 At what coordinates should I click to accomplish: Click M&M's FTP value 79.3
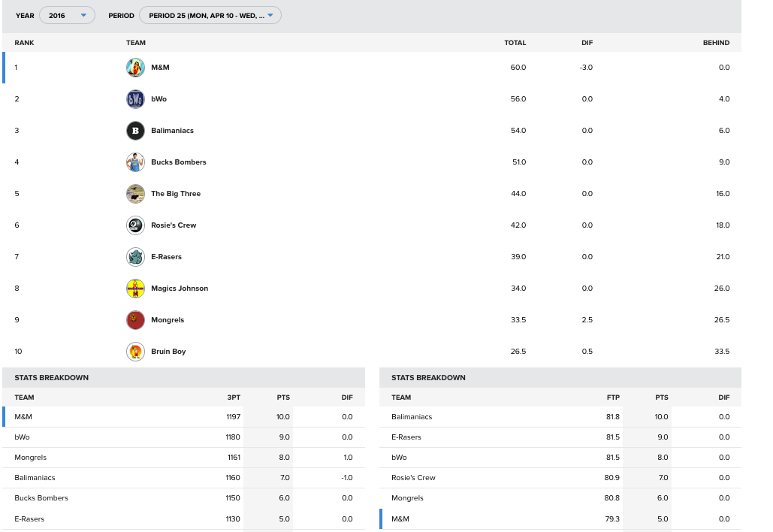[612, 519]
